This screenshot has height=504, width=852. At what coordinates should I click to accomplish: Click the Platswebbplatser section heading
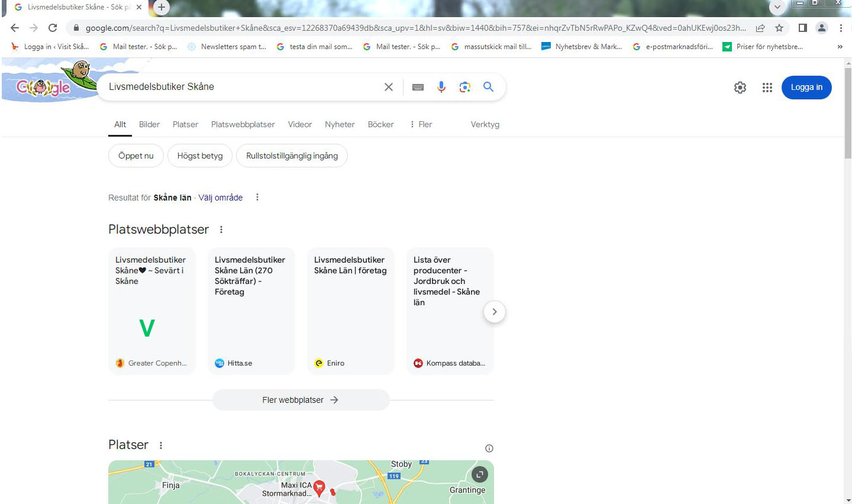click(159, 230)
